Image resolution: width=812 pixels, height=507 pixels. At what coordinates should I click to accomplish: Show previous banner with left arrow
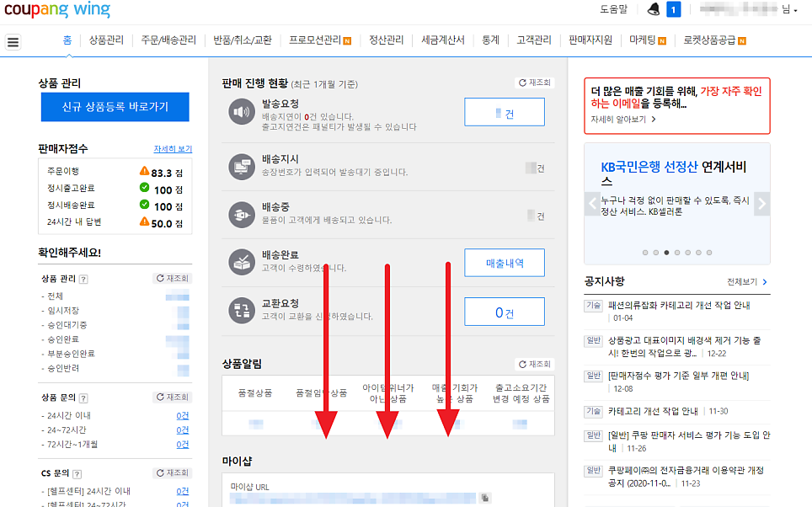[592, 203]
